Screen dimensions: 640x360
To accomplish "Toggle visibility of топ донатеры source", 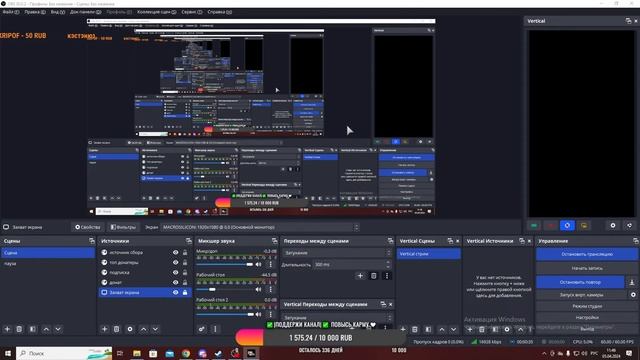I will click(x=176, y=262).
